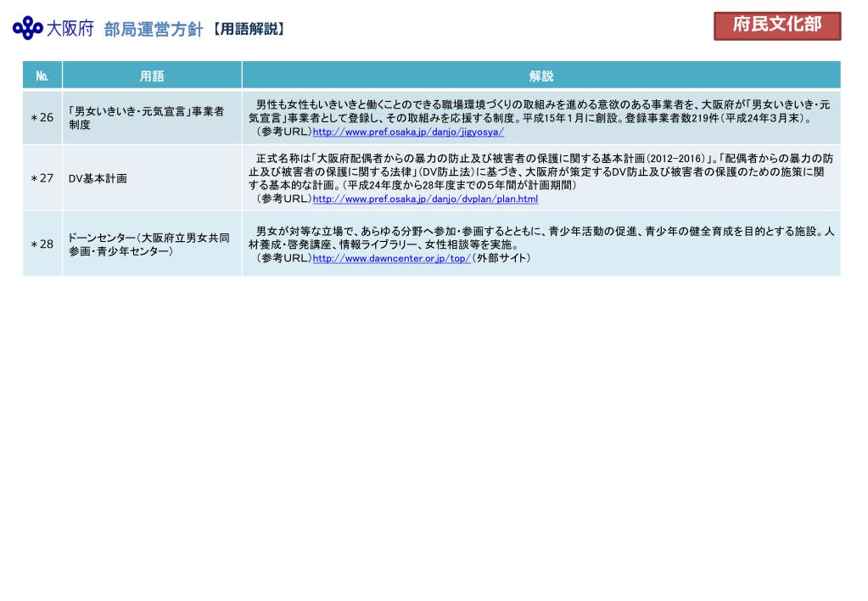Screen dimensions: 868x601
Task: Click the (外部サイト) note text
Action: pyautogui.click(x=501, y=258)
